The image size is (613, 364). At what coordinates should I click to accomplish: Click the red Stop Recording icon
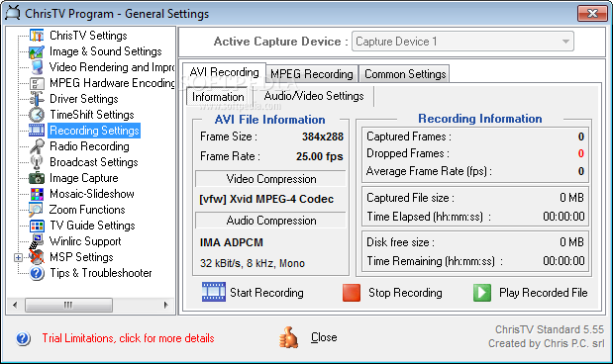352,293
